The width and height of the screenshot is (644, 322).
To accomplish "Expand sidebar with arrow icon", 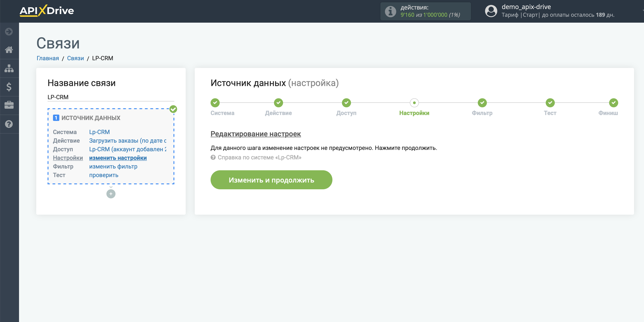I will coord(9,31).
